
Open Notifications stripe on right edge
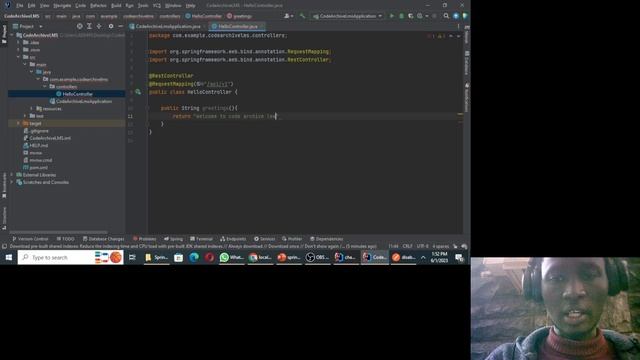(x=467, y=97)
